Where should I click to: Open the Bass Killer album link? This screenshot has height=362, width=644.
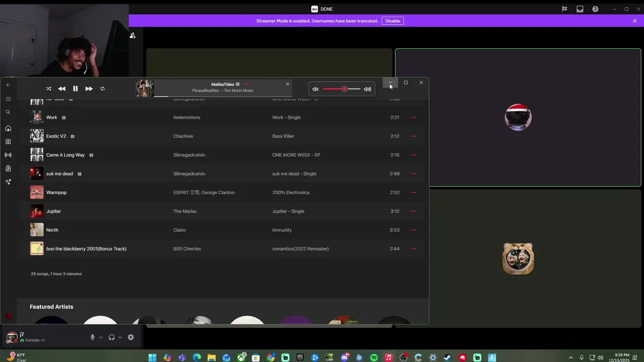[283, 136]
